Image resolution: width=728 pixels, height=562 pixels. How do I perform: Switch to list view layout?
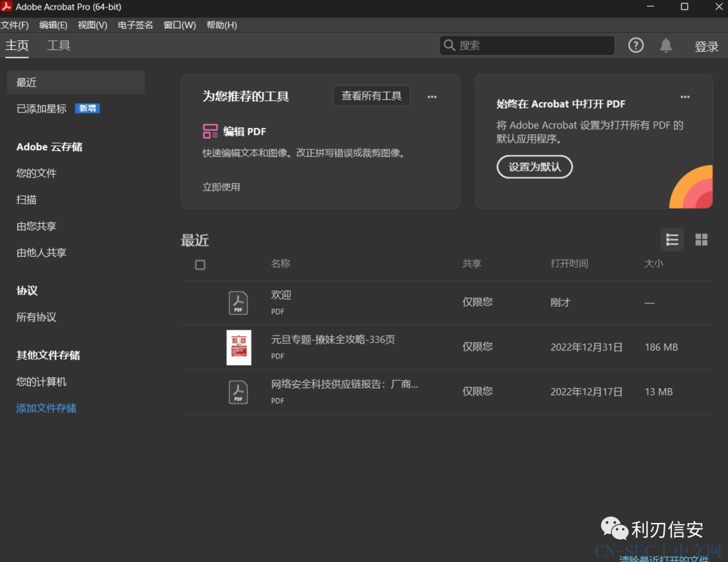(672, 239)
